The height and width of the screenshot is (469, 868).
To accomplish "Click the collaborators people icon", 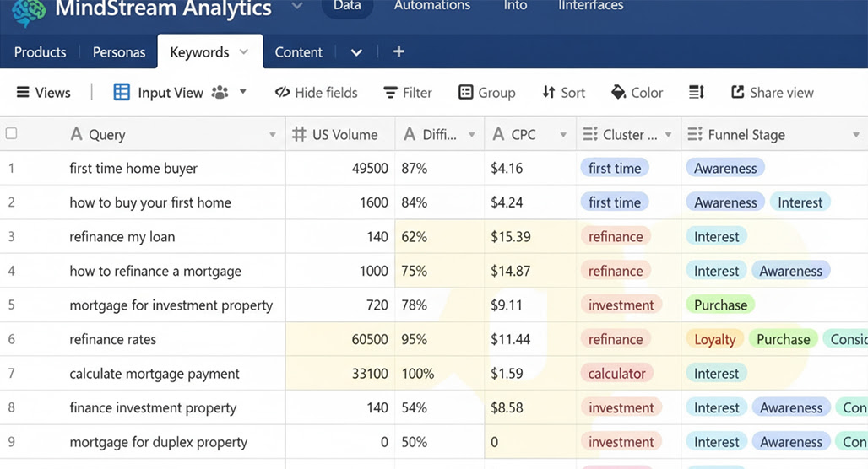I will tap(220, 92).
